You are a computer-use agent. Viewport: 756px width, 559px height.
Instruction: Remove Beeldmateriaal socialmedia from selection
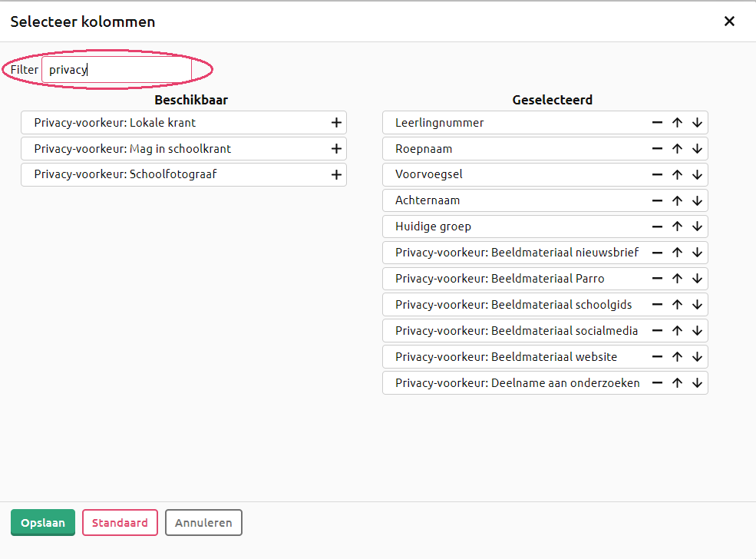coord(657,330)
